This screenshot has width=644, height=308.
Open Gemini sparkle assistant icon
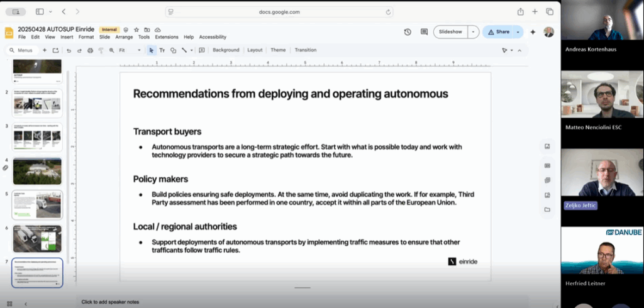pos(533,31)
